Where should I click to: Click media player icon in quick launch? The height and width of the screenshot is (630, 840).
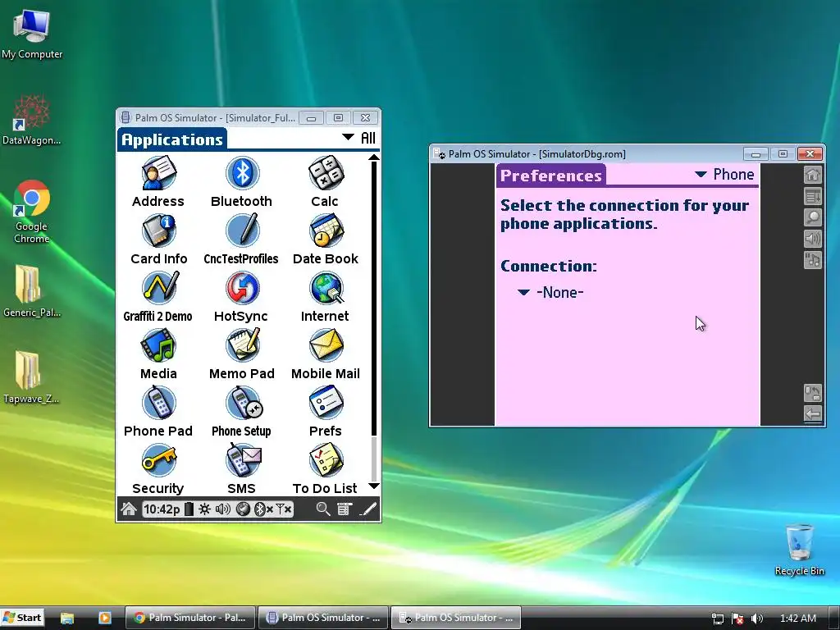click(105, 618)
